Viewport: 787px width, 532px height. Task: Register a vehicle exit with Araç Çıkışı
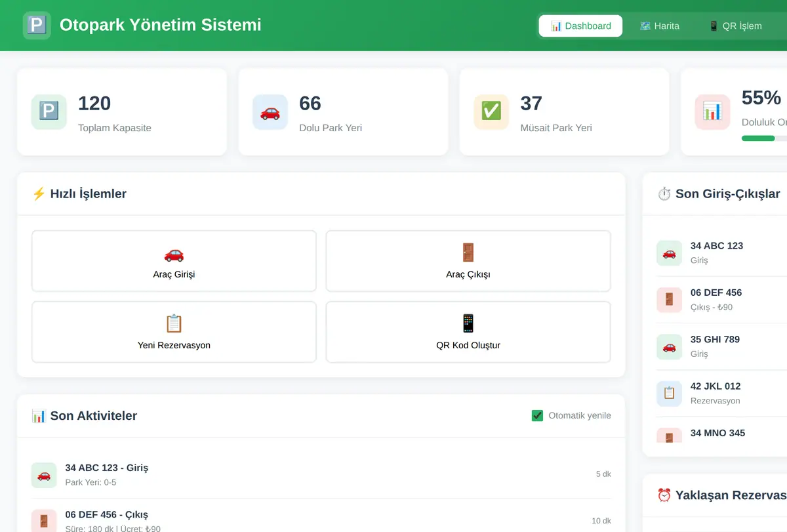coord(468,261)
